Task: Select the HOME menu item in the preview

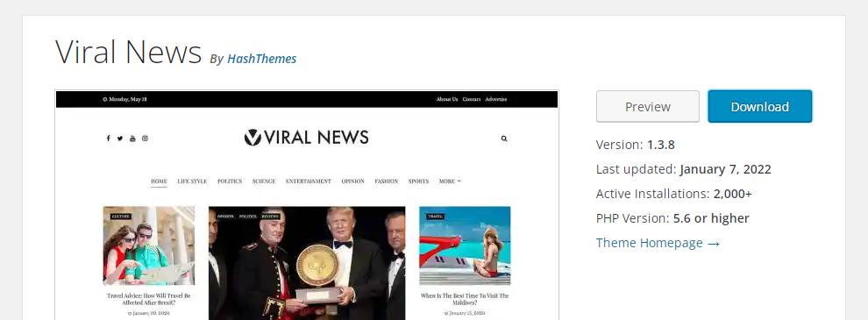Action: [159, 181]
